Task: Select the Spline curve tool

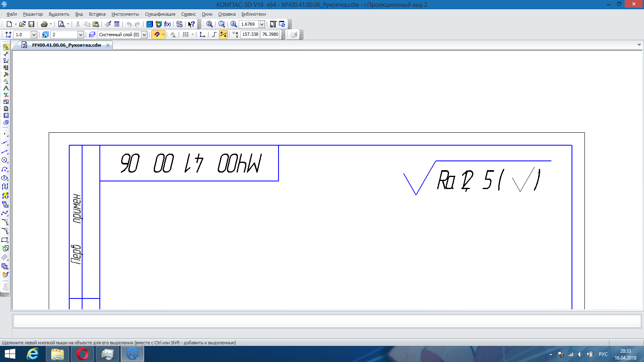Action: [x=5, y=213]
